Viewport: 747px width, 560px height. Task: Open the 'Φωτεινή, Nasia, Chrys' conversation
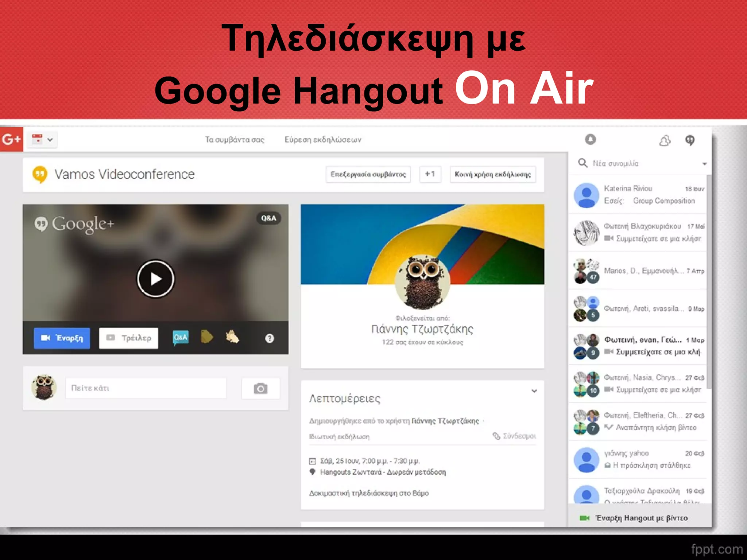pyautogui.click(x=638, y=384)
